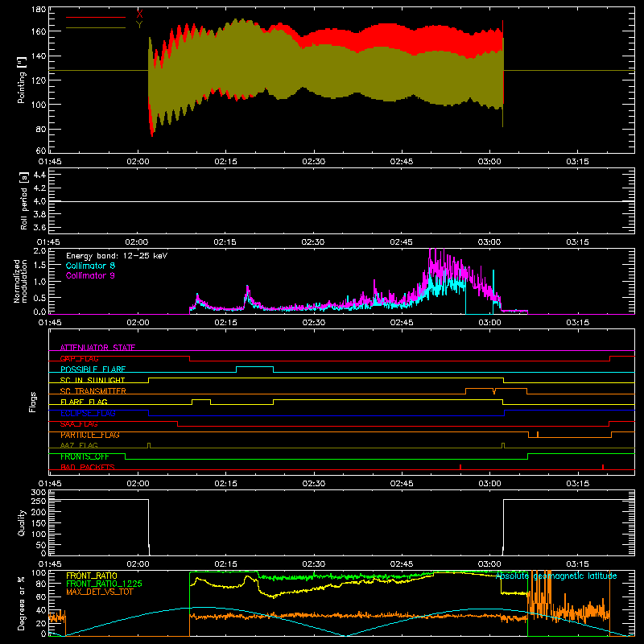644x644 pixels.
Task: Select the SC_TRANSMITTER label
Action: click(x=93, y=391)
